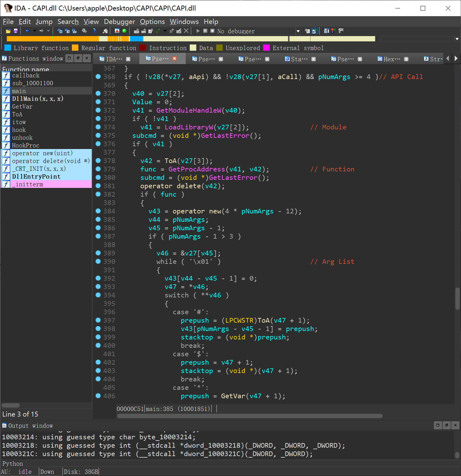Select the DllEntryPoint function entry

pyautogui.click(x=36, y=176)
